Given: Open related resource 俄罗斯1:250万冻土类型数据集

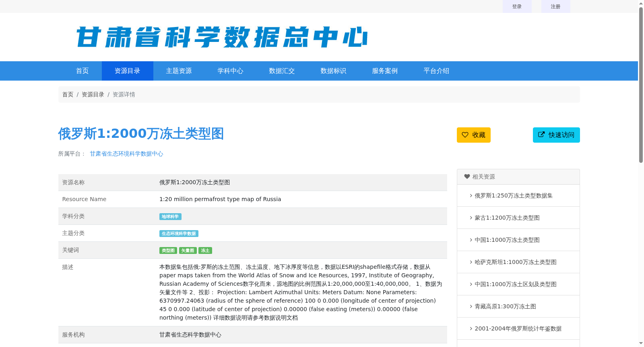Looking at the screenshot, I should click(x=514, y=195).
